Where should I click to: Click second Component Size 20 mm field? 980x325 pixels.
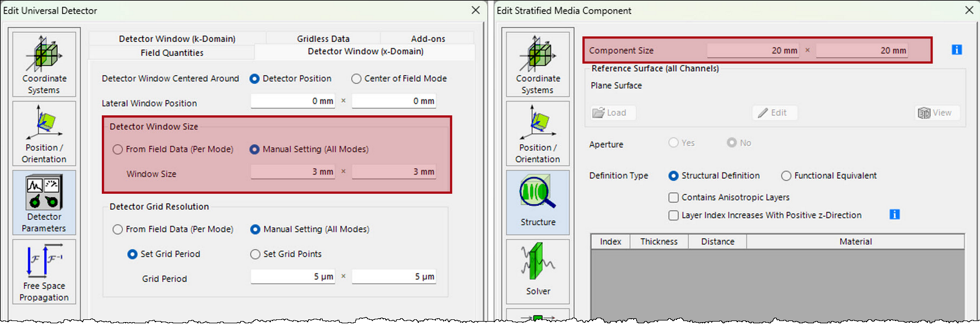tap(862, 50)
